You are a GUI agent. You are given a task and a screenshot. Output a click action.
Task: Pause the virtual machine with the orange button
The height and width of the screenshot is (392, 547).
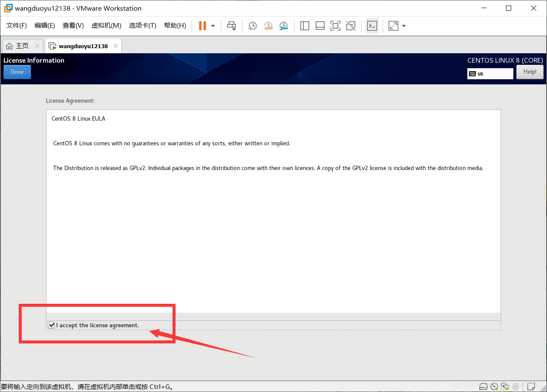click(202, 26)
